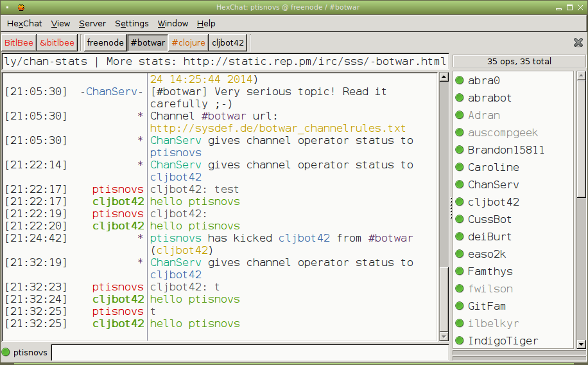Click the green dot next to GitFam
The image size is (588, 365).
460,306
